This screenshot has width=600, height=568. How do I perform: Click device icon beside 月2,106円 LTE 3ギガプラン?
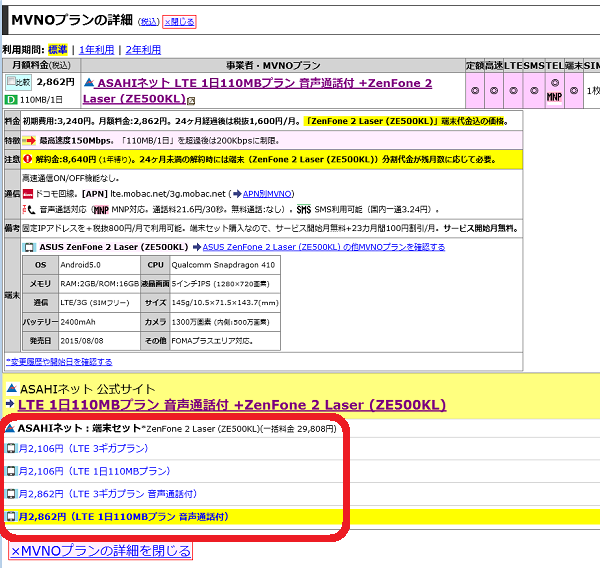click(x=11, y=448)
